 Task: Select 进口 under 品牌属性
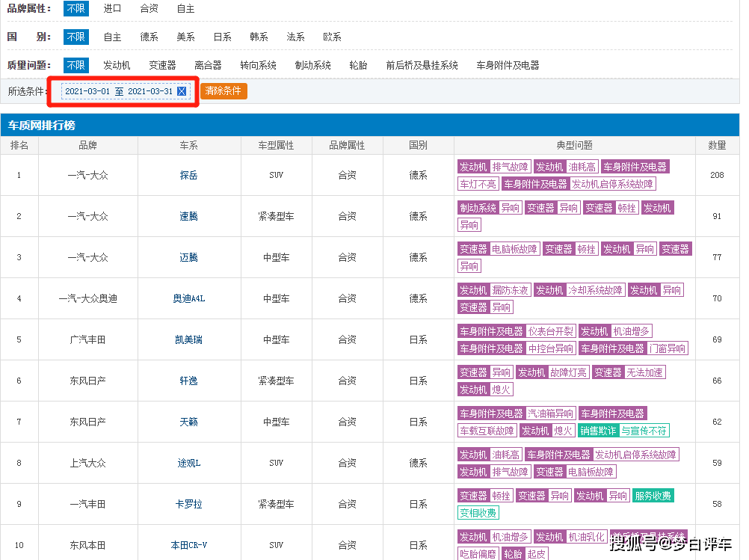coord(112,9)
